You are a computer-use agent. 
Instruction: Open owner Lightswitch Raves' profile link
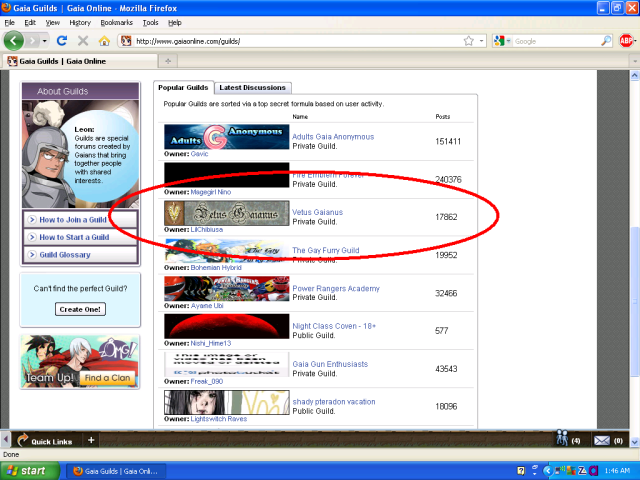[x=219, y=419]
